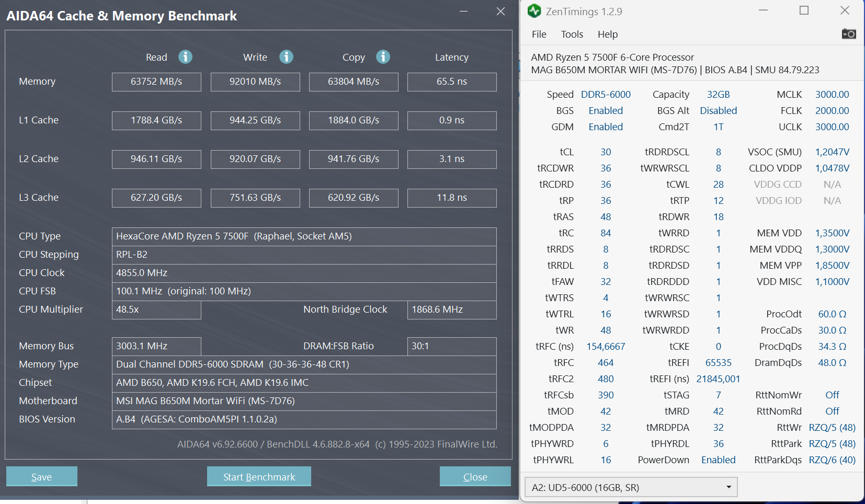Maximize the ZenTimings window

(x=804, y=10)
